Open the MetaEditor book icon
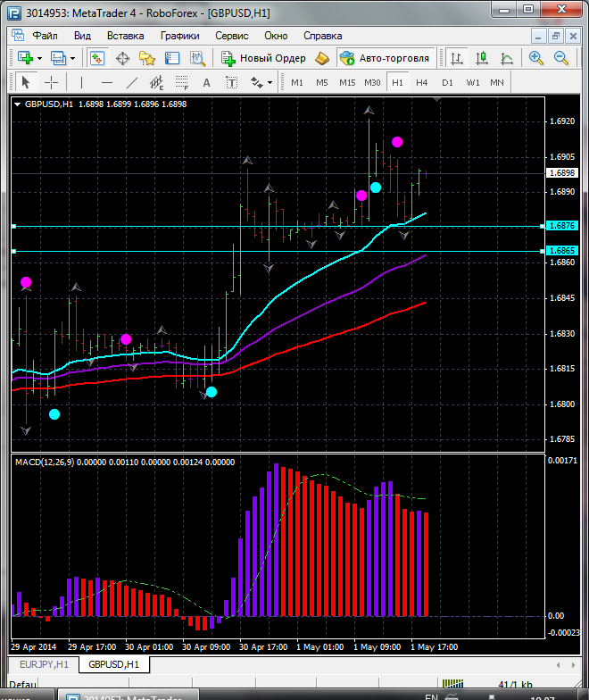This screenshot has height=700, width=589. (x=321, y=58)
